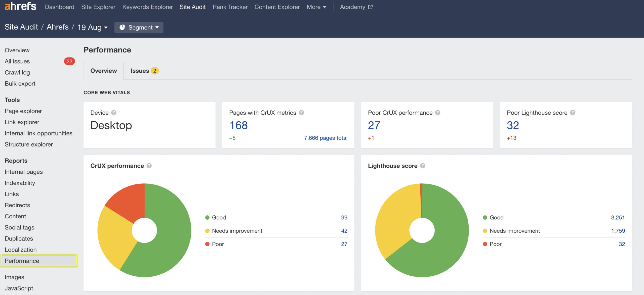
Task: Click the 7,666 pages total link
Action: click(326, 138)
